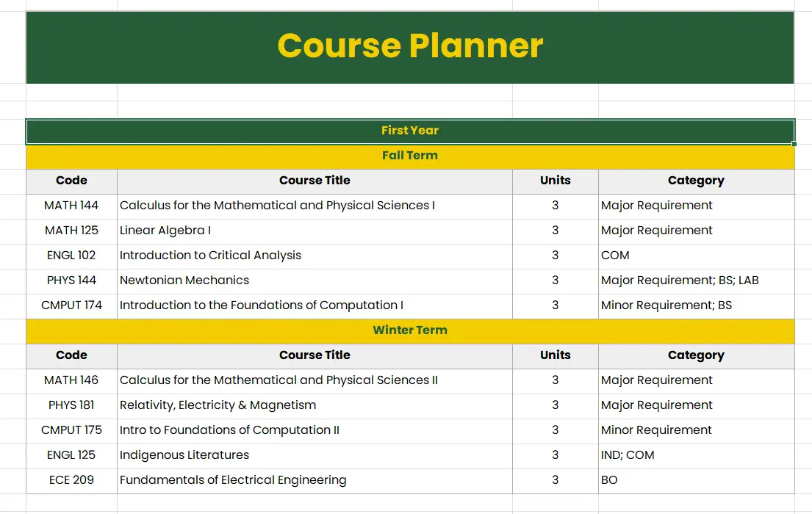Select the Linear Algebra I title cell
This screenshot has width=812, height=514.
coord(314,231)
